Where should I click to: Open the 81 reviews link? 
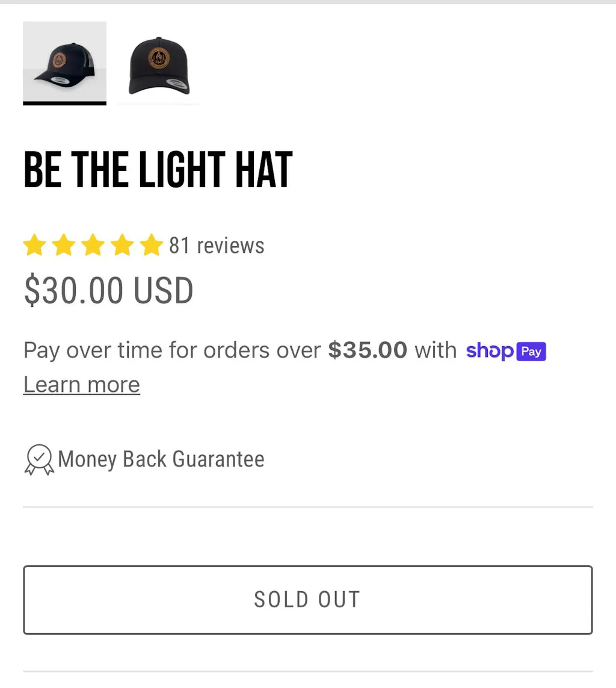click(x=217, y=246)
